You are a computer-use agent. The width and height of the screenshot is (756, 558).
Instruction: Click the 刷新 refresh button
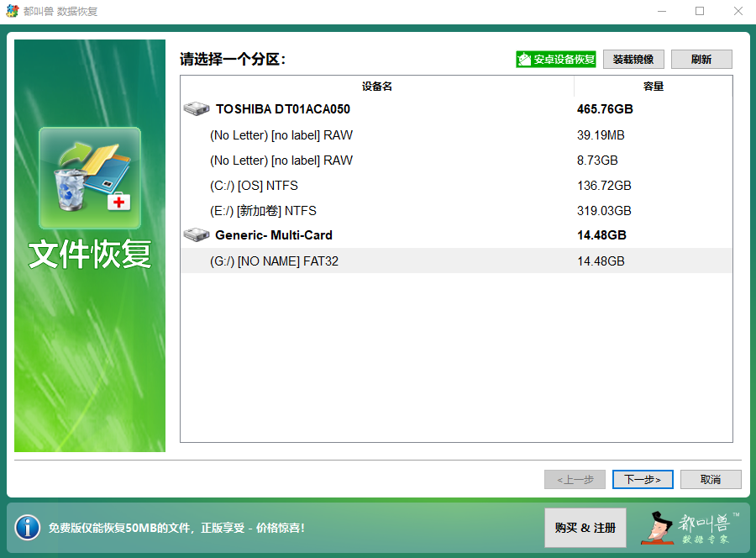coord(701,59)
